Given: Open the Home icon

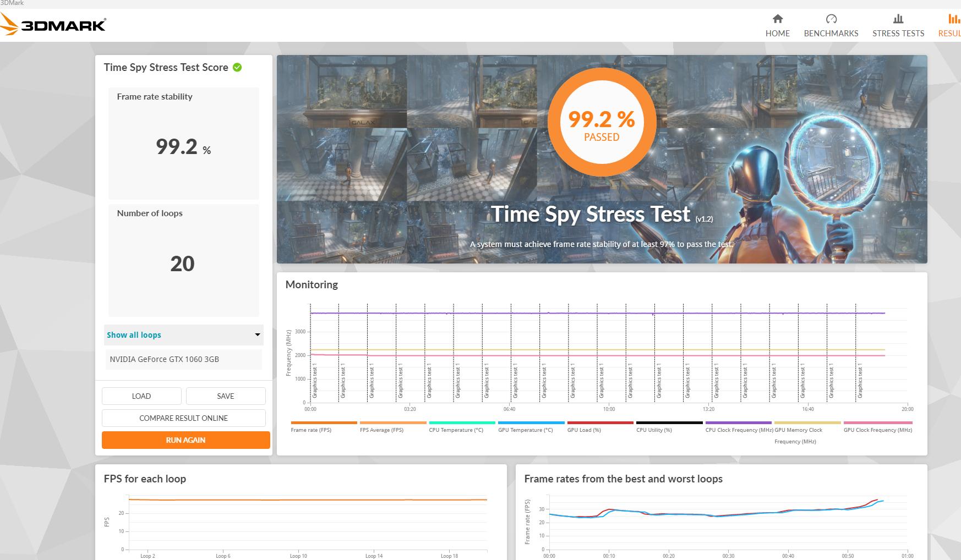Looking at the screenshot, I should 777,19.
